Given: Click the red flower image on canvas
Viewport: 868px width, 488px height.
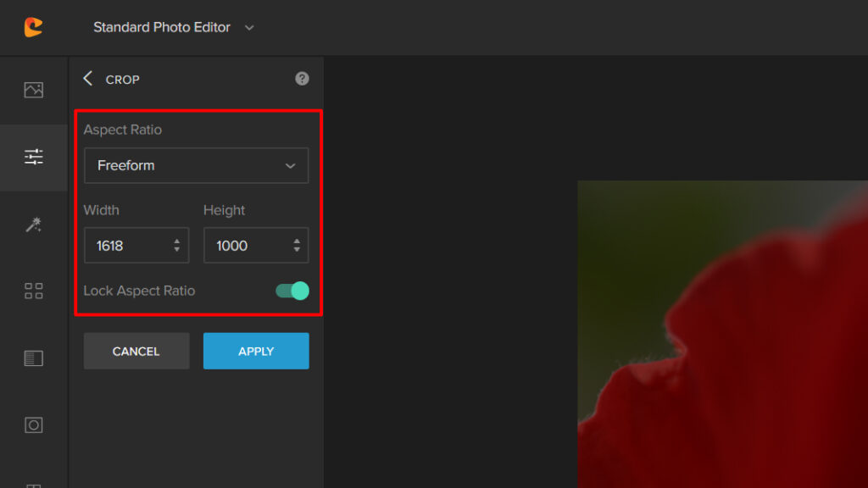Looking at the screenshot, I should 722,334.
